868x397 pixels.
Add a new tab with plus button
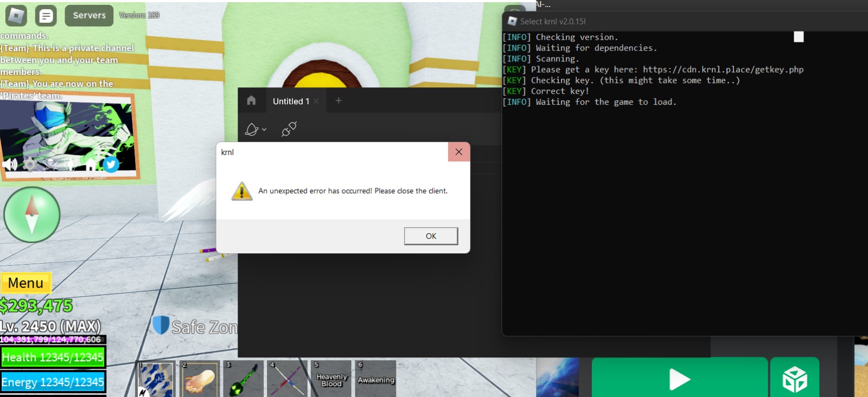pyautogui.click(x=339, y=101)
